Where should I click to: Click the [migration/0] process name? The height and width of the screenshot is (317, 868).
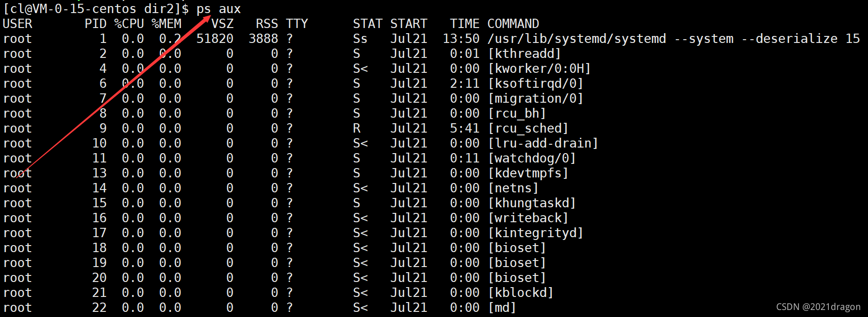pyautogui.click(x=535, y=99)
